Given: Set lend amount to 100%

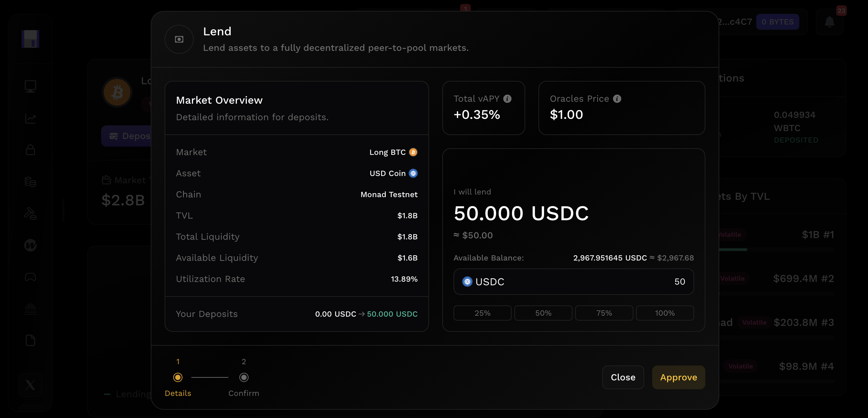Looking at the screenshot, I should pos(665,313).
